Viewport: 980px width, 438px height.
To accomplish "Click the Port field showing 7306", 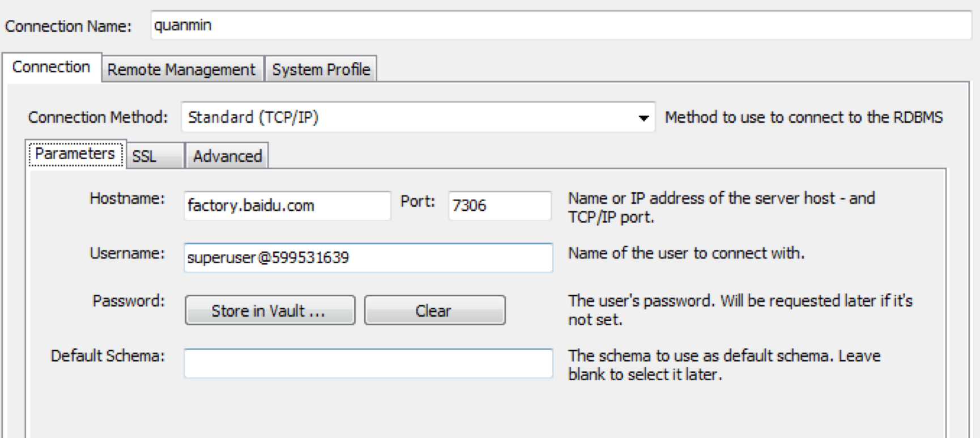I will [500, 205].
